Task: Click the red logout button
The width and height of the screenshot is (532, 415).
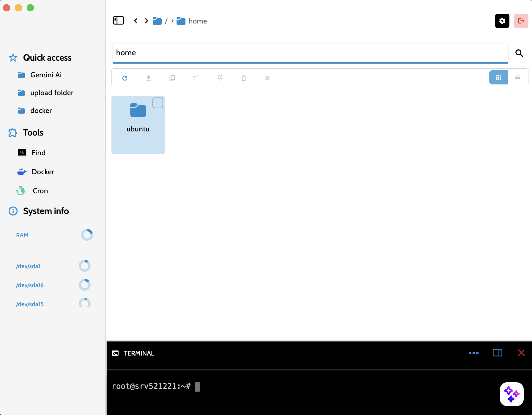Action: pos(521,21)
